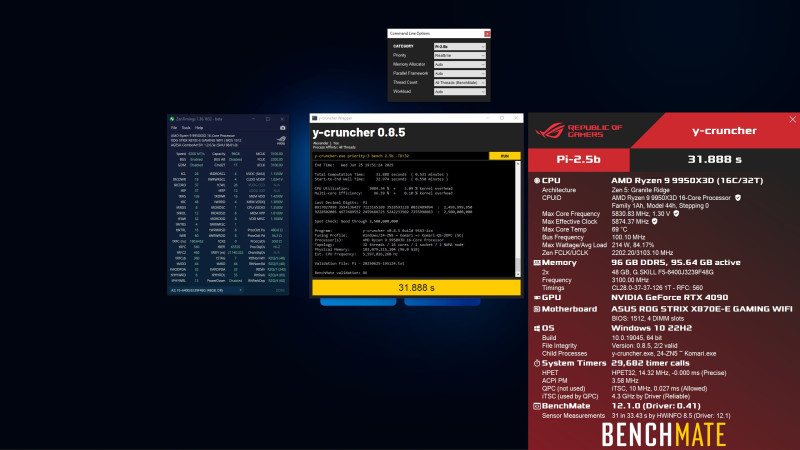Click the yellow 31.888 s result bar
The image size is (800, 450).
tap(416, 288)
